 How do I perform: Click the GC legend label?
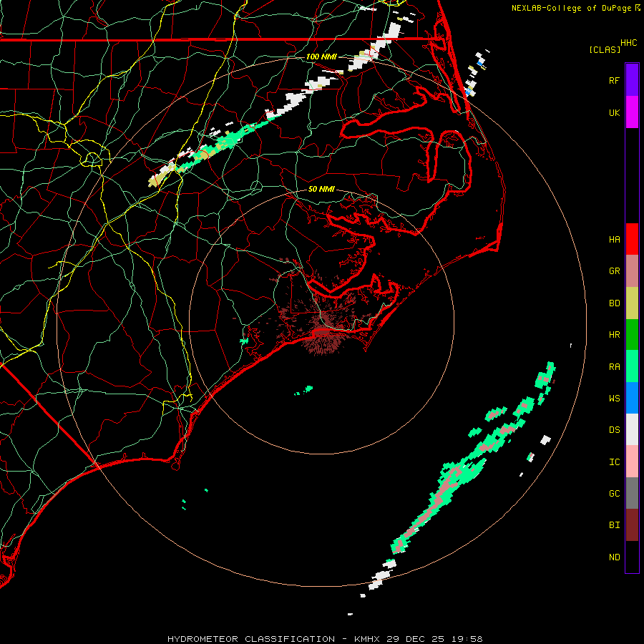614,494
